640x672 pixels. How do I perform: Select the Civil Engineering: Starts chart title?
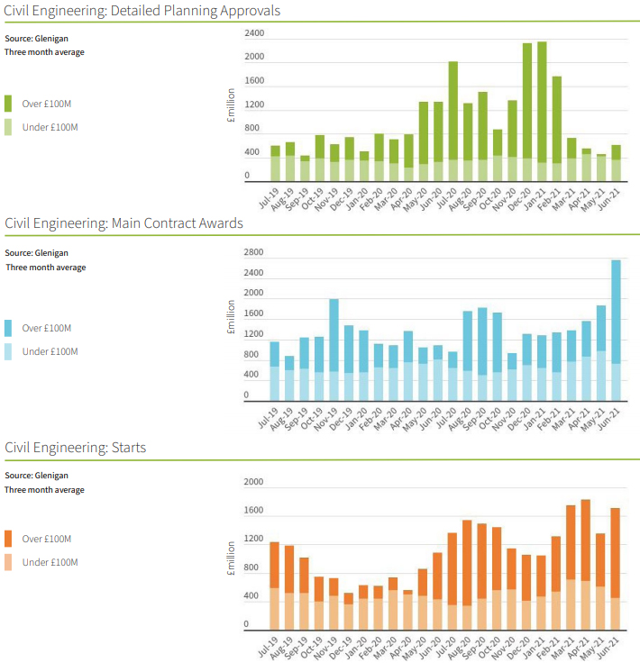(x=76, y=448)
